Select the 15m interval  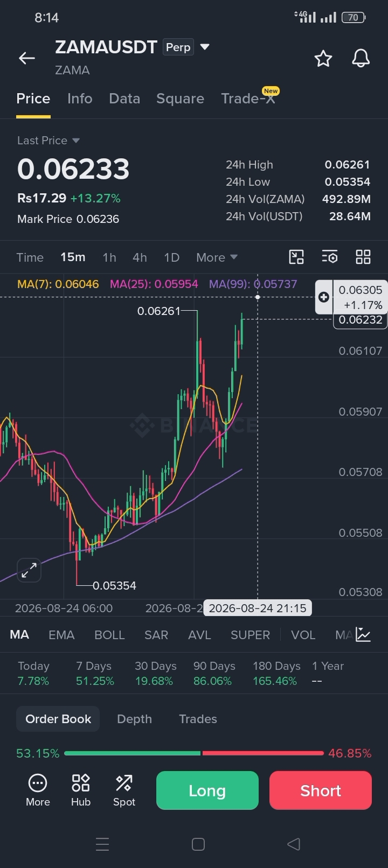coord(73,257)
